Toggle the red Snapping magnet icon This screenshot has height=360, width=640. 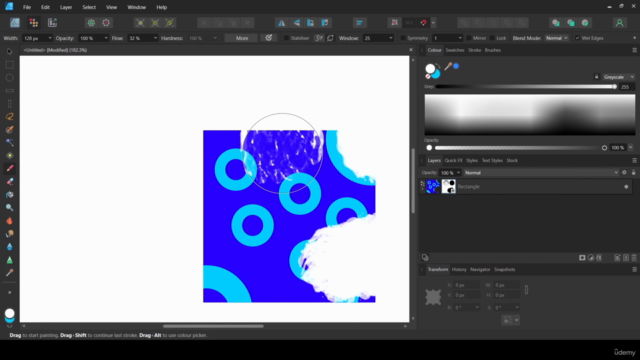pos(423,23)
